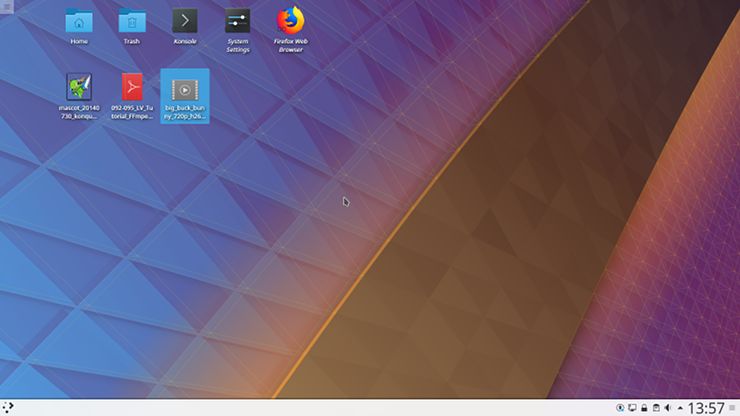Open the panel settings handle beside the clock
The image size is (740, 416).
point(732,408)
